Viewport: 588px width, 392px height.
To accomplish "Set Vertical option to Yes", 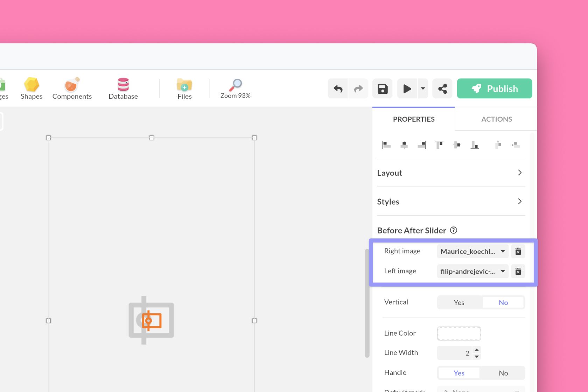I will [459, 302].
